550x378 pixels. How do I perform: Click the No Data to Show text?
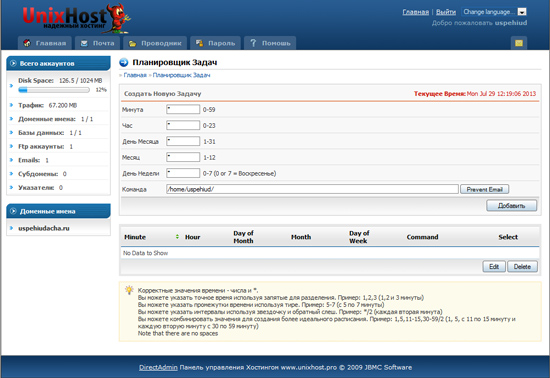[145, 253]
